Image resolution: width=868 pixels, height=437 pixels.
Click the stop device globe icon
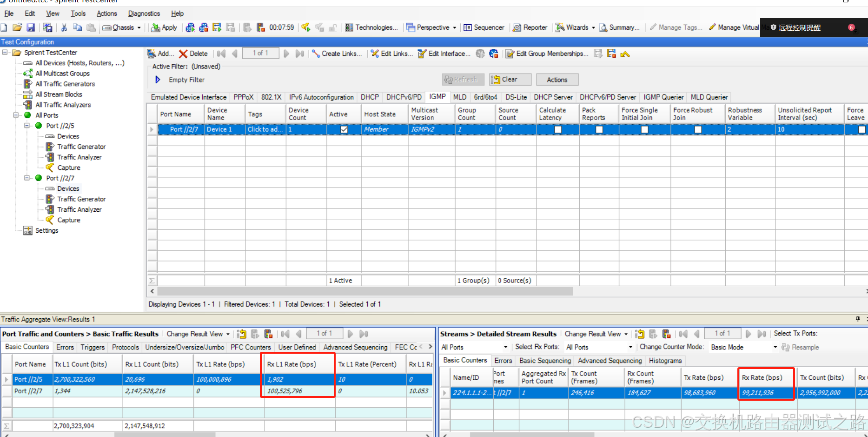click(x=494, y=54)
